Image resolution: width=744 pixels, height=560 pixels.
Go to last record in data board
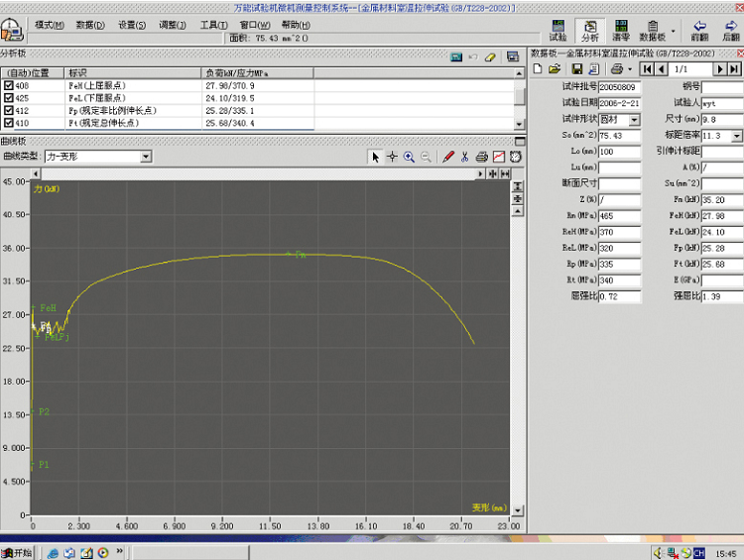click(x=734, y=69)
